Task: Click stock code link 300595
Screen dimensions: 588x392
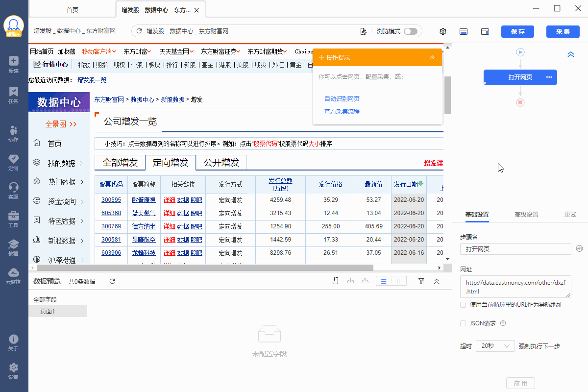Action: (111, 200)
